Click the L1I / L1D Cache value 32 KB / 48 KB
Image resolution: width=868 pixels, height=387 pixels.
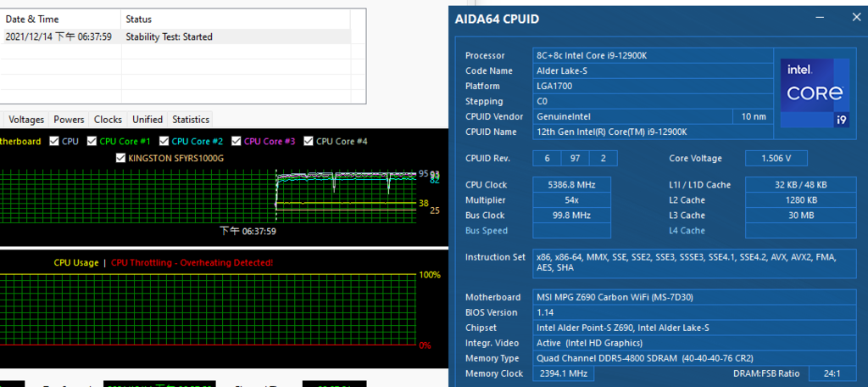[801, 185]
